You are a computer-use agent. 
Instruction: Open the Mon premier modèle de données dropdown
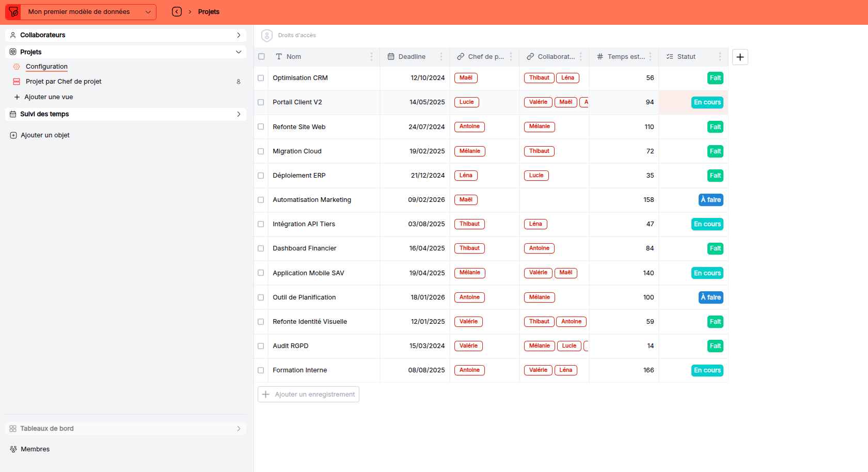click(148, 11)
